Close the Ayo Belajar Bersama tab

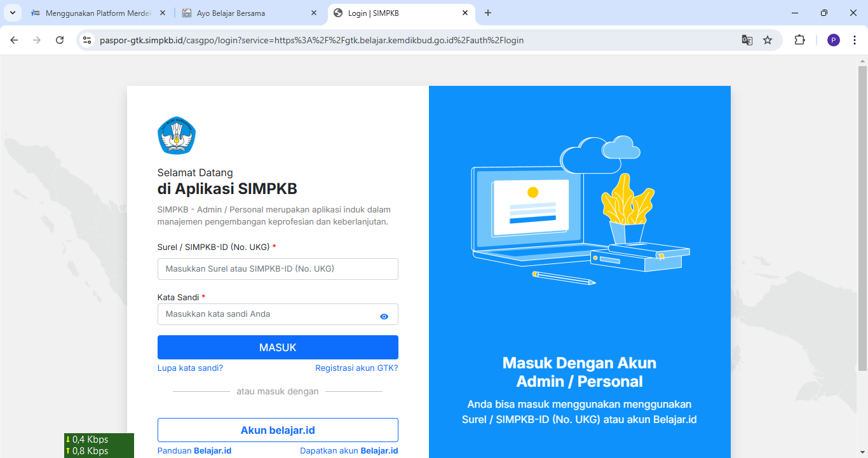coord(313,13)
